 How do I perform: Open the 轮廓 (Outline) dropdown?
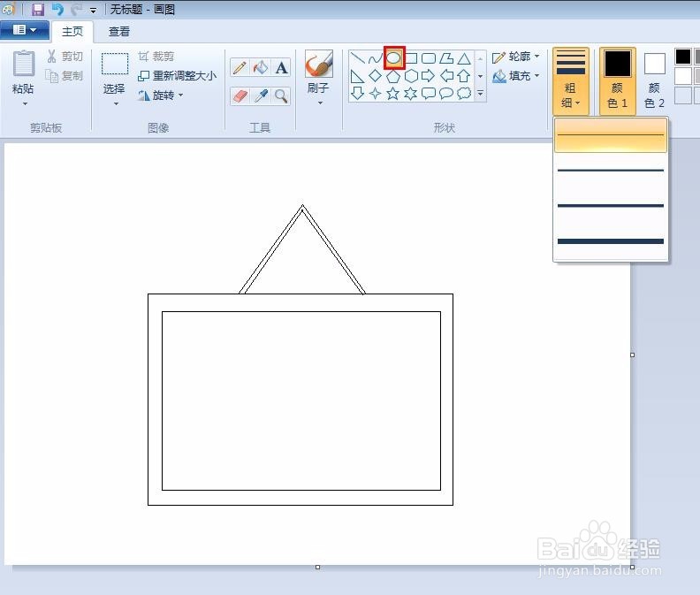coord(516,57)
